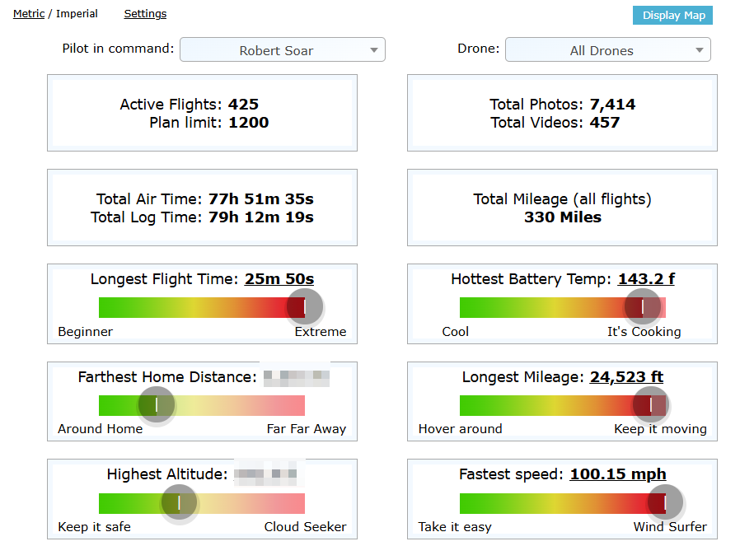Click the Total Photos and Videos panel
754x560 pixels.
click(x=562, y=113)
